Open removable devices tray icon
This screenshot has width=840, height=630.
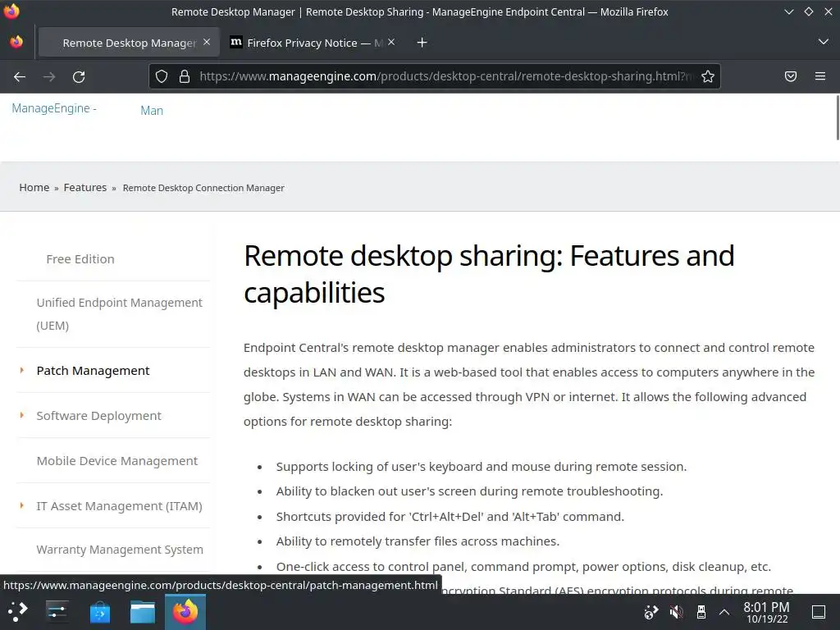tap(701, 612)
